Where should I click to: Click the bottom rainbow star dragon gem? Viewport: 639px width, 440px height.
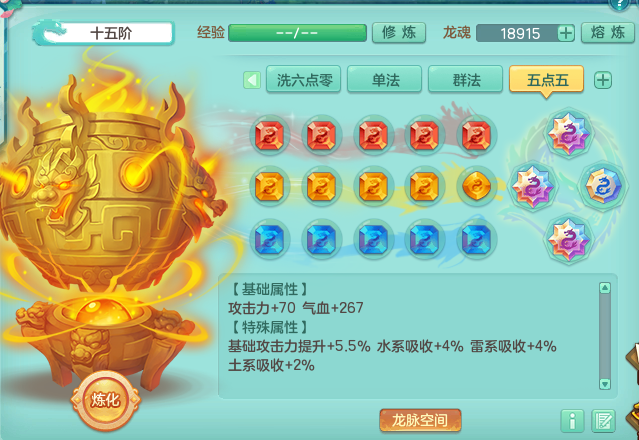click(x=568, y=239)
